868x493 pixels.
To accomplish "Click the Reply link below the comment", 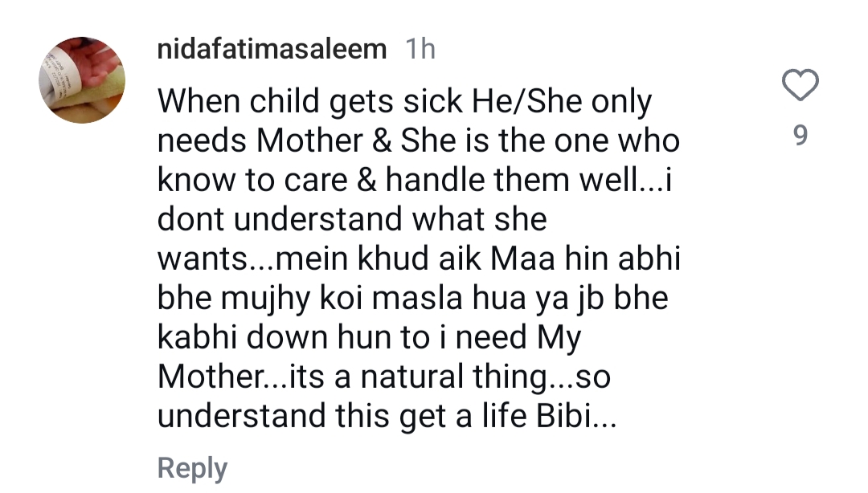I will (x=191, y=468).
